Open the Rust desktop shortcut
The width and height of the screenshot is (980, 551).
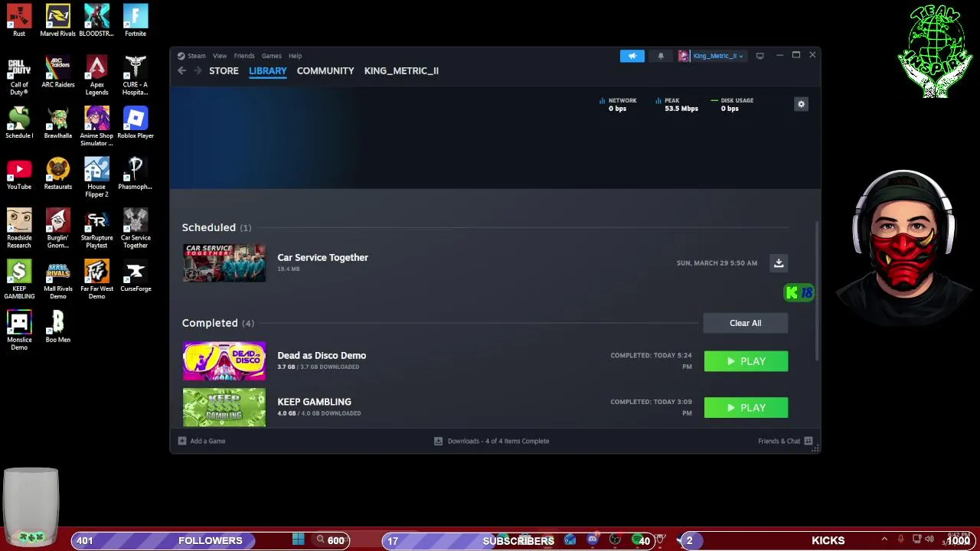[19, 21]
